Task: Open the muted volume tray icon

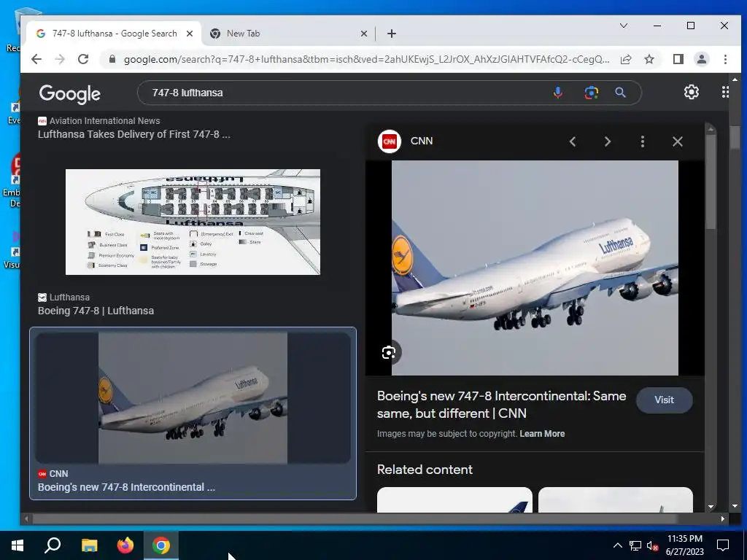Action: tap(652, 545)
